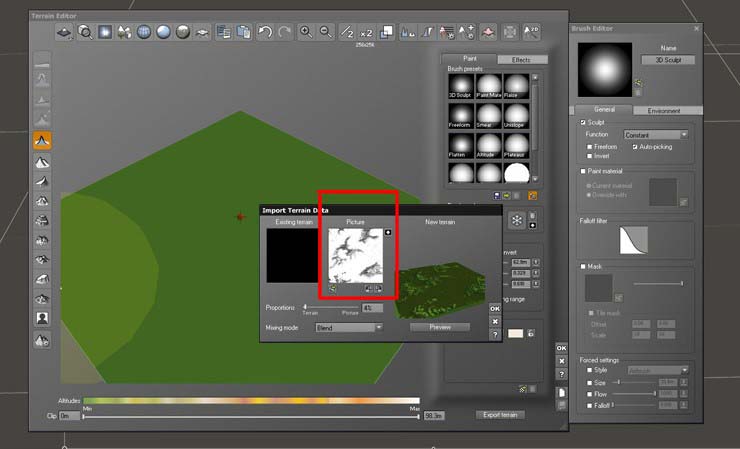
Task: Enable forced Flow checkbox
Action: tap(589, 394)
